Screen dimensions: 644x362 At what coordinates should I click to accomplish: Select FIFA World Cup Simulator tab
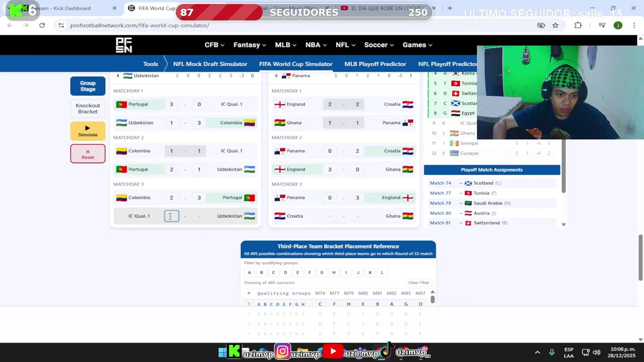pos(295,64)
